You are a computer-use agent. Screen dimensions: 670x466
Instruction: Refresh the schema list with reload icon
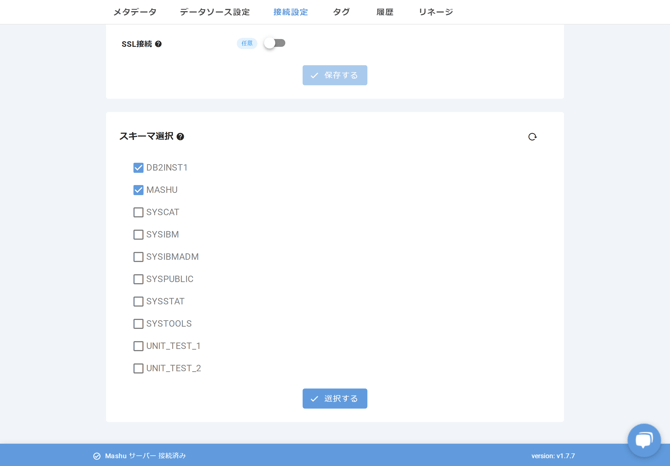point(532,137)
